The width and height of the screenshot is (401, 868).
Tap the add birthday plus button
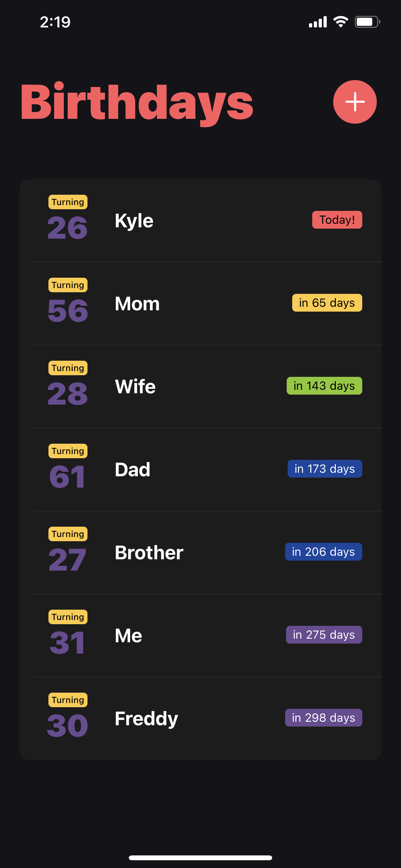click(355, 102)
